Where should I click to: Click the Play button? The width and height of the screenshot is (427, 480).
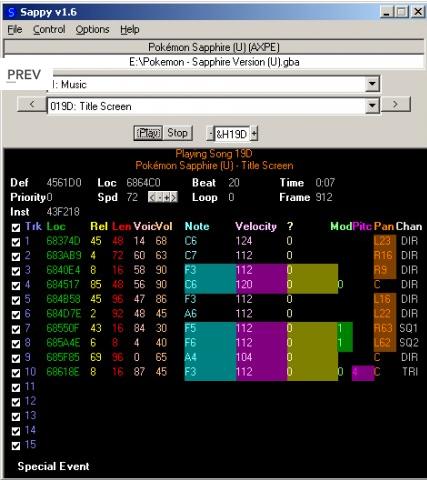tap(148, 133)
